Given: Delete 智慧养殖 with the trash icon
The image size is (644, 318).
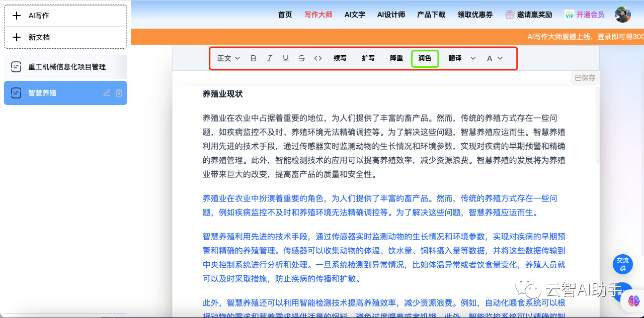Looking at the screenshot, I should (x=119, y=92).
